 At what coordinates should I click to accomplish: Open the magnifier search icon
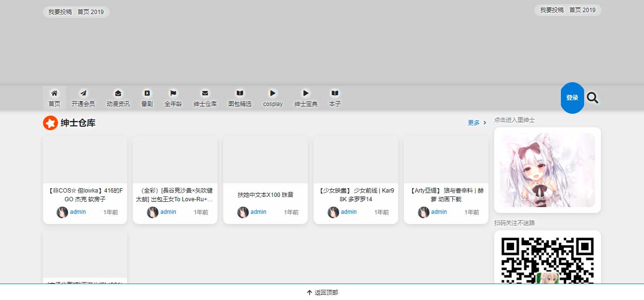coord(592,98)
